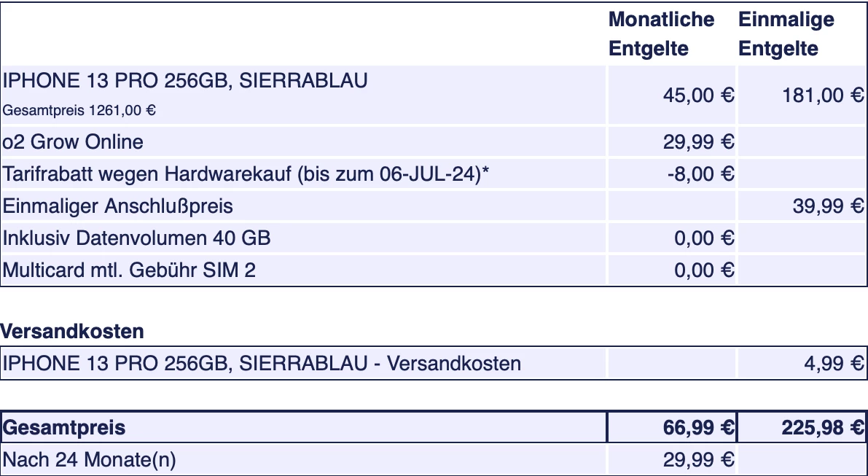Screen dimensions: 868x476
Task: Click the Tarifrabatt wegen Hardwarekauf row label
Action: (246, 175)
